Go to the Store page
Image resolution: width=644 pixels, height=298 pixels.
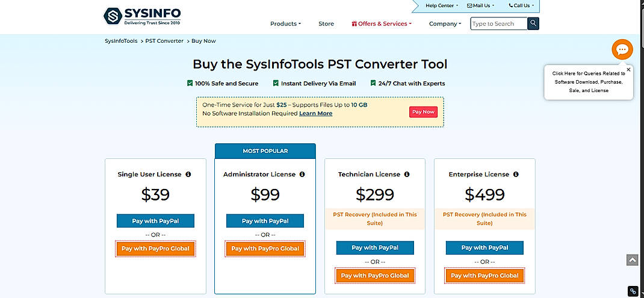326,24
